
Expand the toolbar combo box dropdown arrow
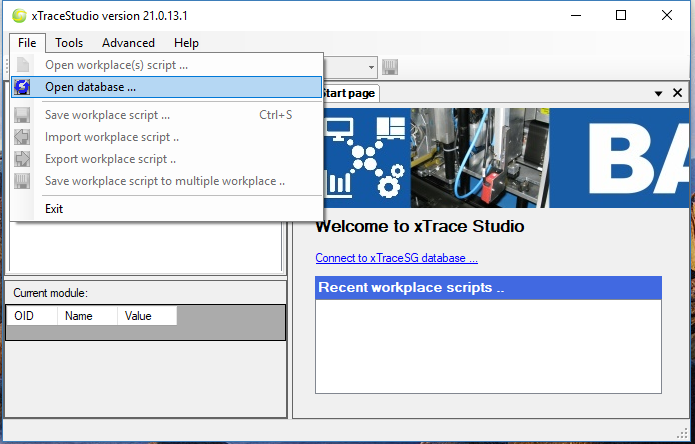[x=371, y=67]
